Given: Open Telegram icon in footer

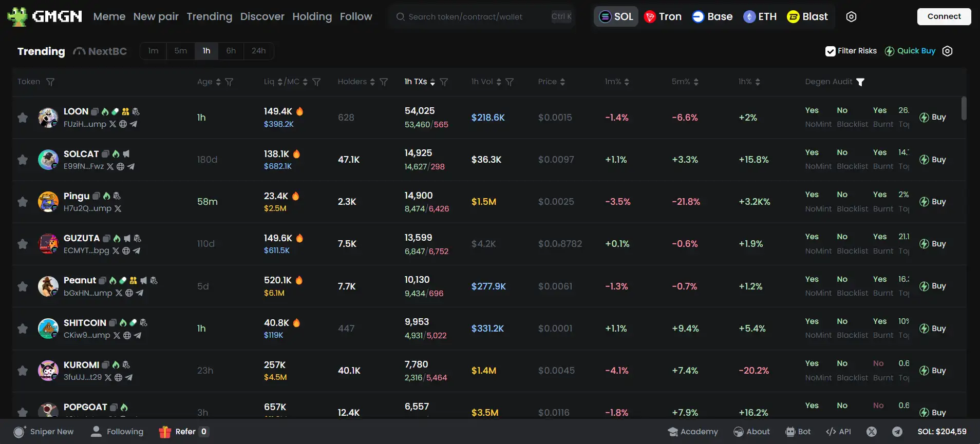Looking at the screenshot, I should [x=897, y=432].
